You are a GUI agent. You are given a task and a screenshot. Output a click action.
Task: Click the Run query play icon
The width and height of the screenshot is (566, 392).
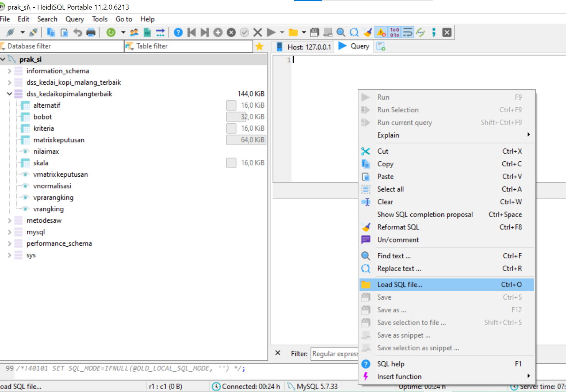pyautogui.click(x=271, y=33)
